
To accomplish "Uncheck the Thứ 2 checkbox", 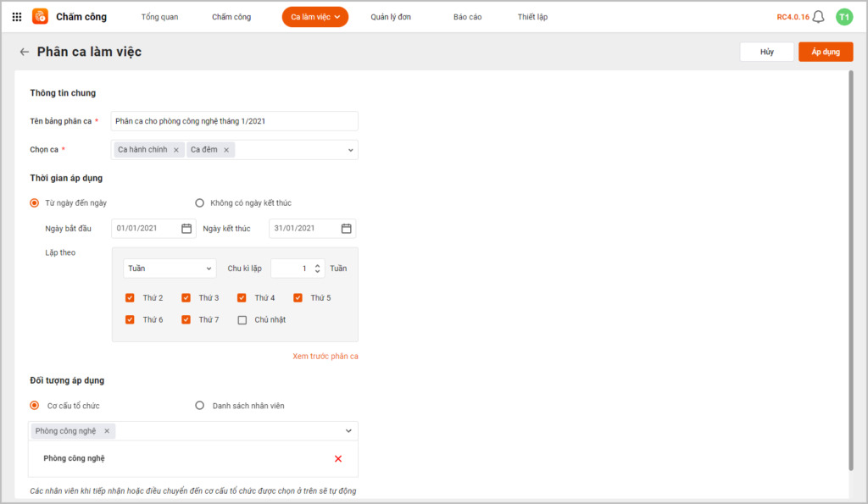I will click(130, 298).
